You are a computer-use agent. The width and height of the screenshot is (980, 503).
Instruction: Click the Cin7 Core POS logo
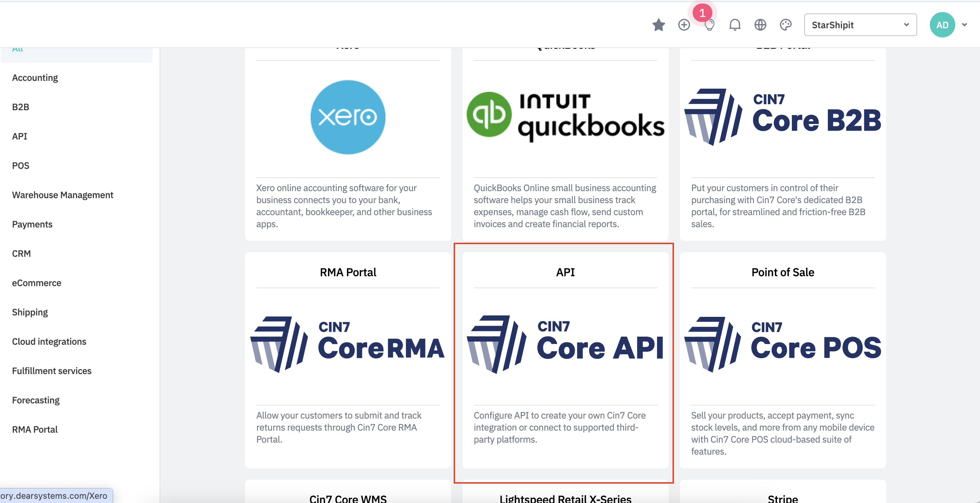[x=783, y=345]
